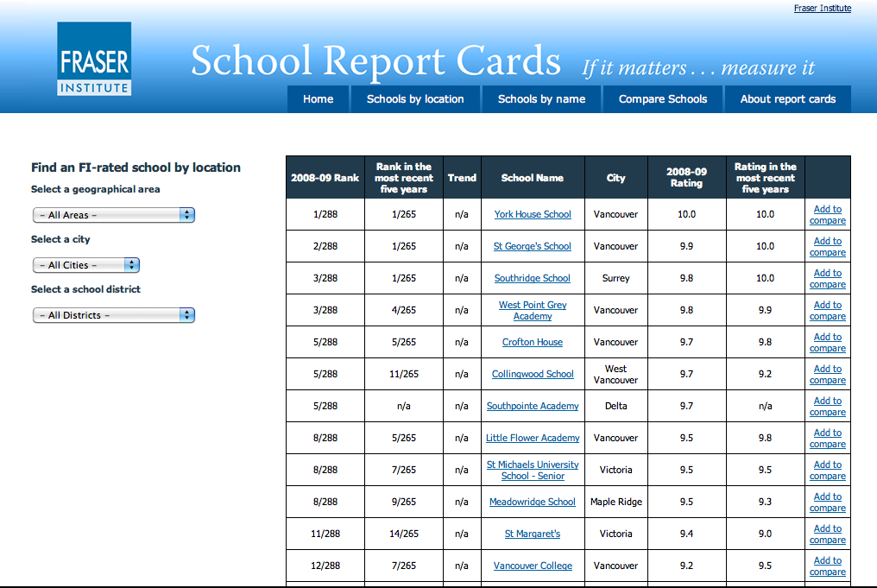
Task: Add Meadowridge School to compare
Action: [827, 502]
